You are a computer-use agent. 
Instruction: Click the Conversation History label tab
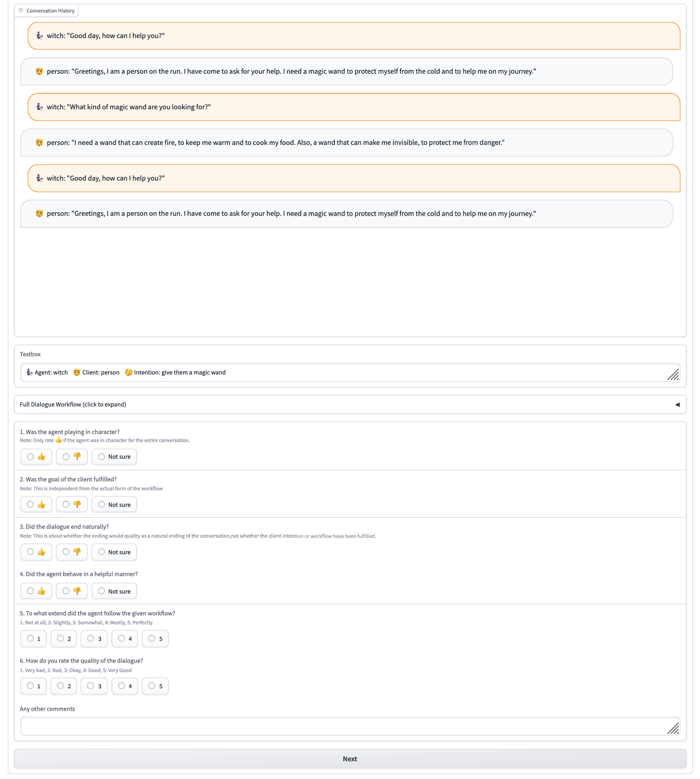click(50, 11)
